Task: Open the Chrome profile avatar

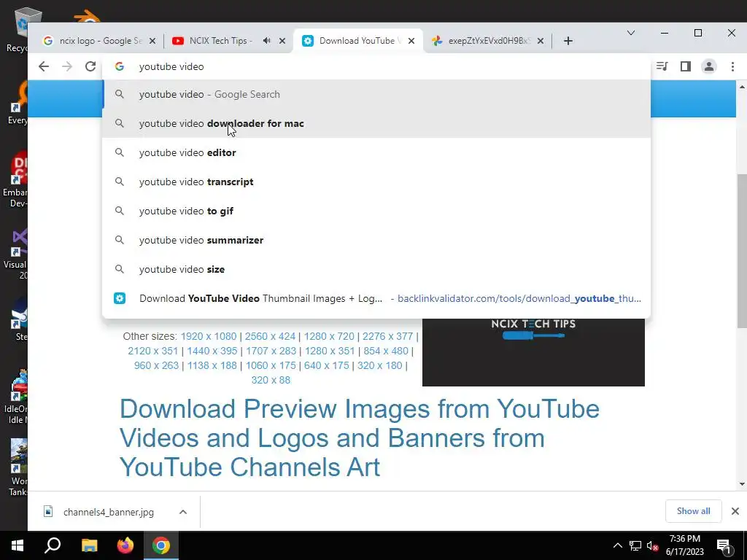Action: (x=709, y=66)
